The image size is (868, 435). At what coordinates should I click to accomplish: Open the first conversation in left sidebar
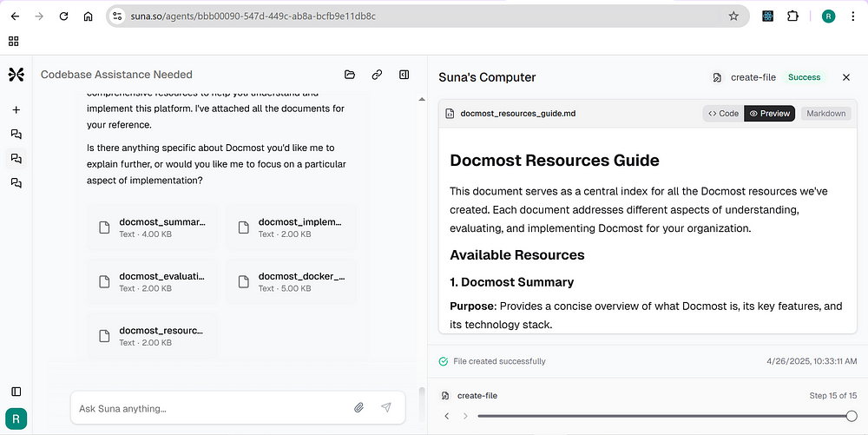pyautogui.click(x=16, y=134)
